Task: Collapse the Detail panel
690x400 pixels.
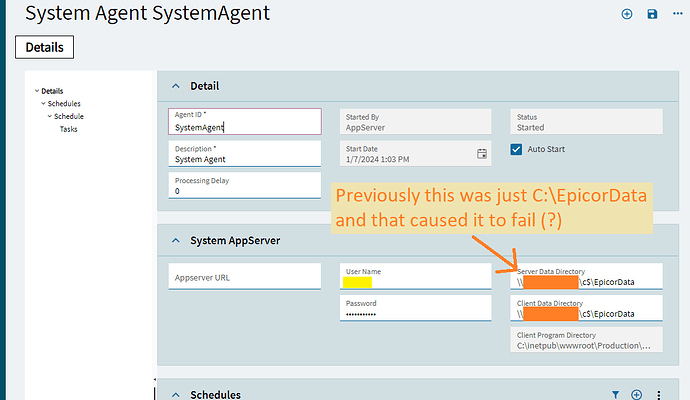Action: click(x=176, y=86)
